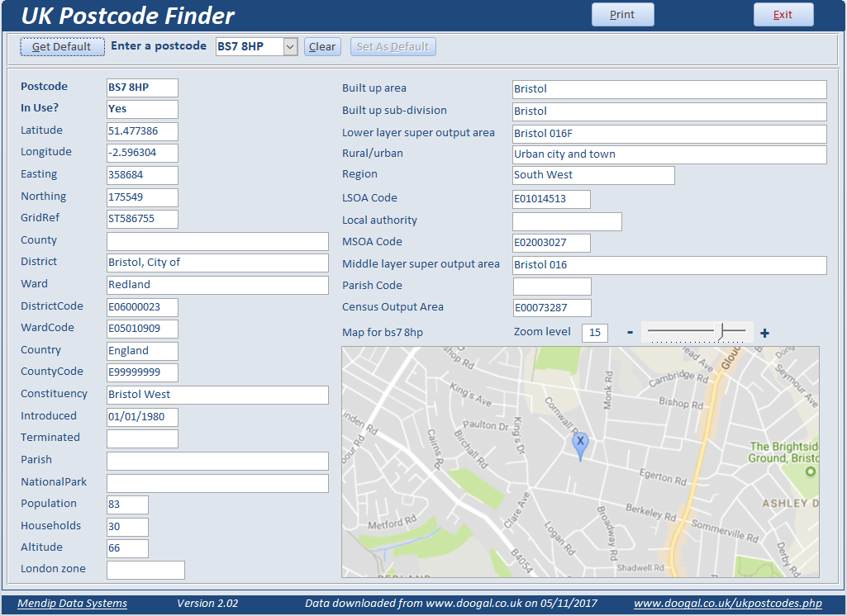Click the In Use field showing Yes
847x616 pixels.
click(142, 109)
